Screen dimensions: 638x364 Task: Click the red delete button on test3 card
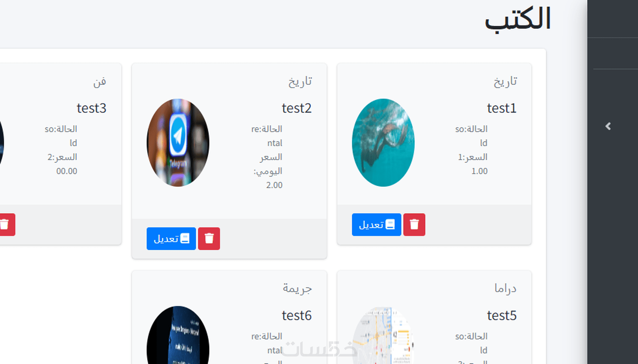coord(6,225)
